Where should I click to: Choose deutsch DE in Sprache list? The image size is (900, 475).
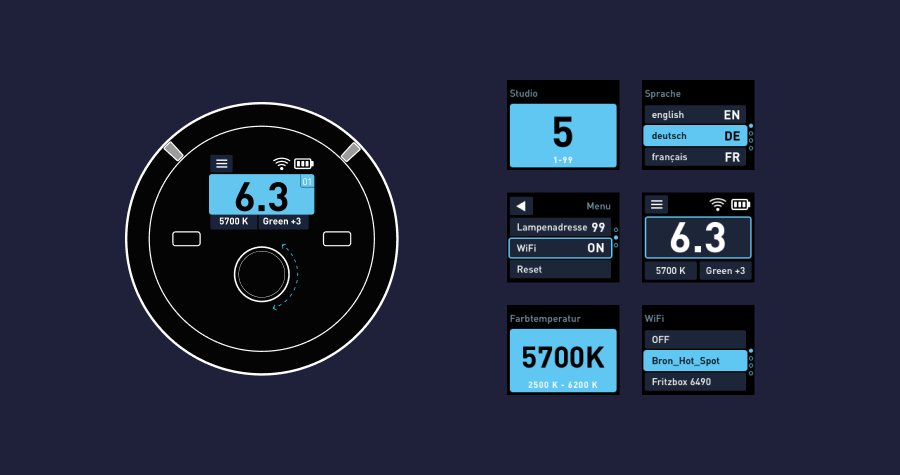click(695, 136)
